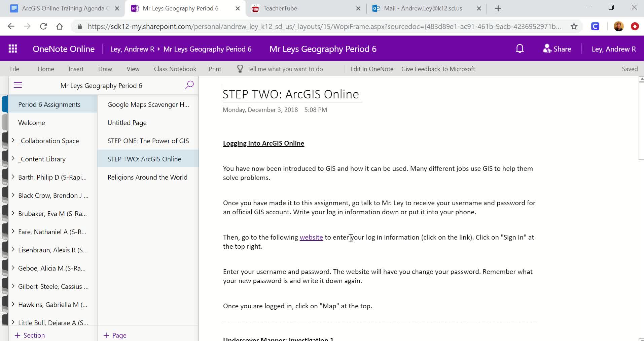
Task: Close the ArcGIS Online Training Agenda tab
Action: 117,8
